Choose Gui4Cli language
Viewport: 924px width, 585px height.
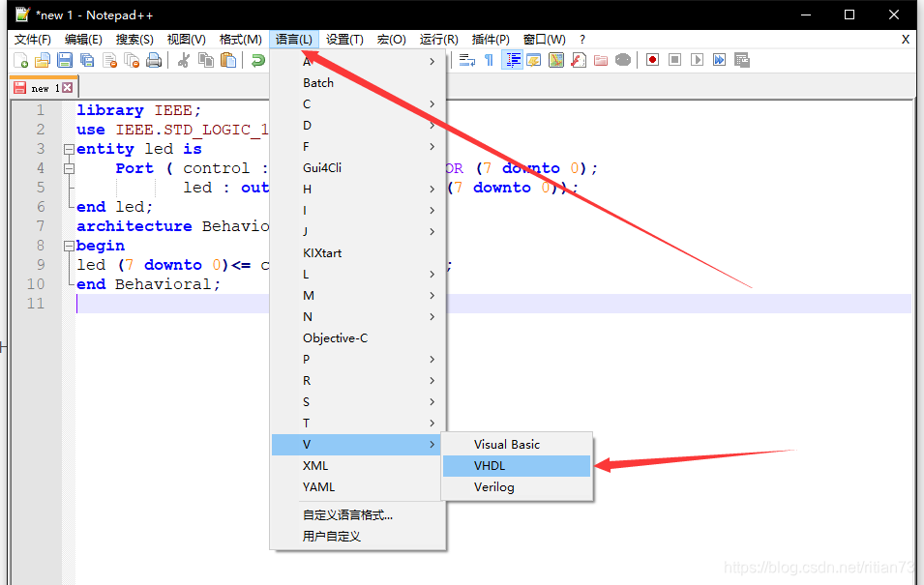[358, 168]
